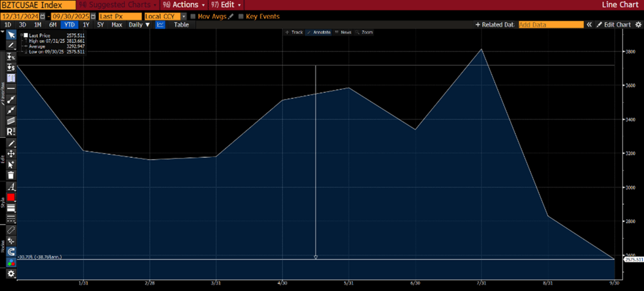Click the pencil icon next to Mov Avgs
The height and width of the screenshot is (291, 644).
[230, 16]
